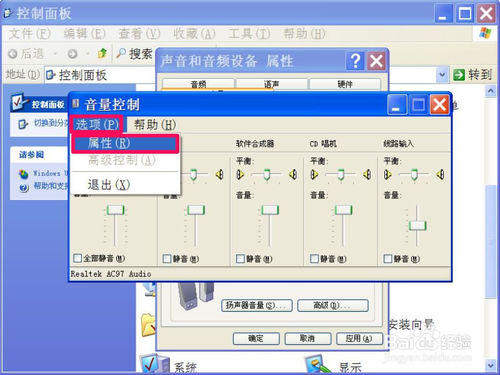Viewport: 500px width, 375px height.
Task: Click the Search magnifier icon in toolbar
Action: click(x=121, y=53)
